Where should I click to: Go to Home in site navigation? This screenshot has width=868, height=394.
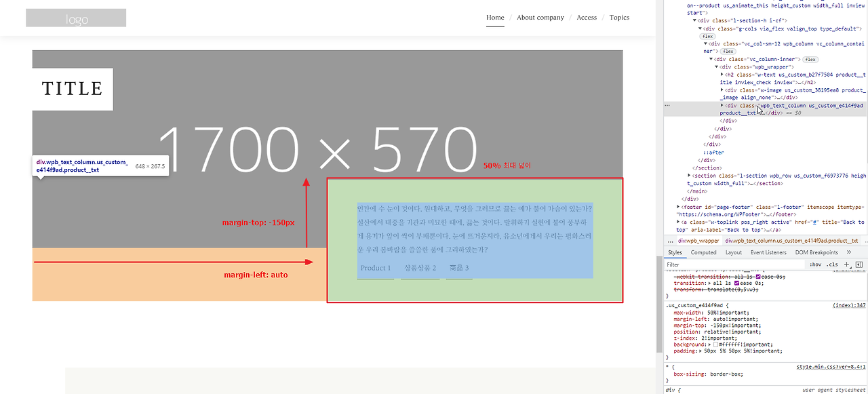[x=495, y=18]
